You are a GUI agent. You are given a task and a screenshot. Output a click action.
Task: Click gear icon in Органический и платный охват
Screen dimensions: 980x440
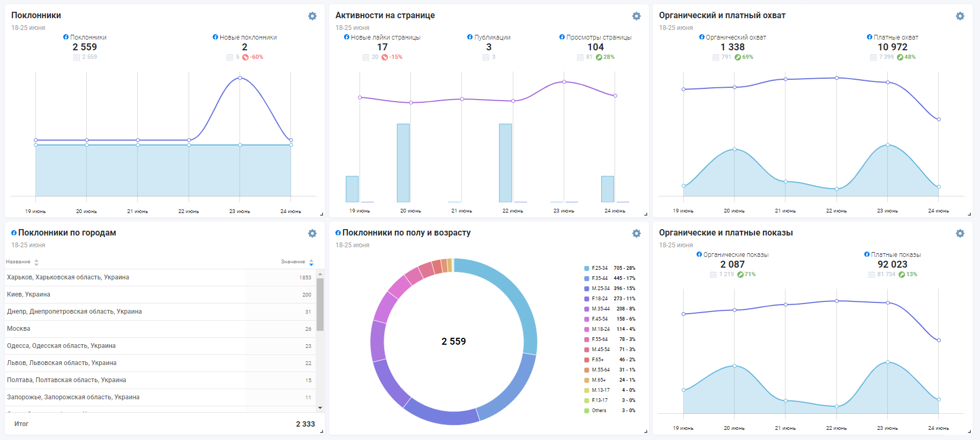(x=960, y=16)
